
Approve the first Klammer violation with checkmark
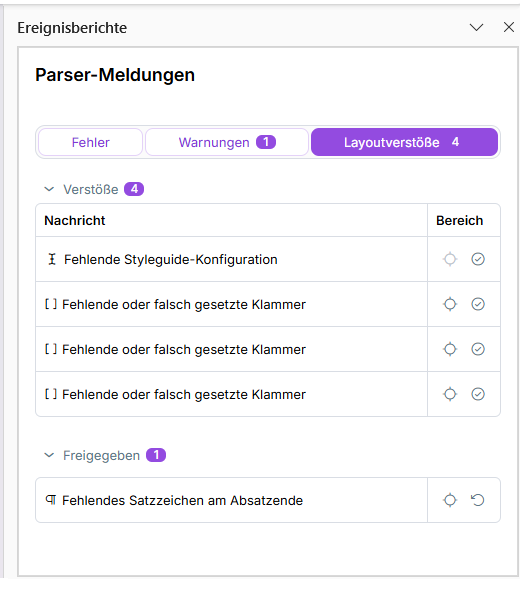click(478, 304)
